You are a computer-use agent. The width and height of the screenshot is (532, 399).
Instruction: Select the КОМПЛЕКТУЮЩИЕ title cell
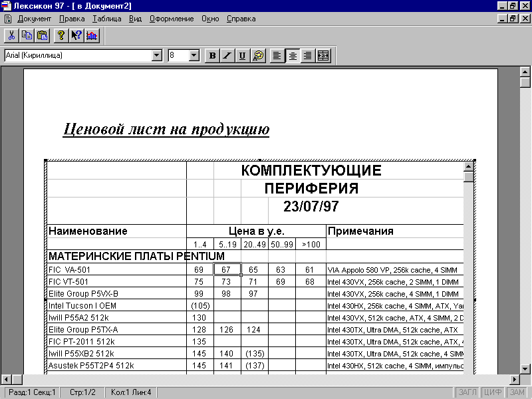[x=311, y=170]
